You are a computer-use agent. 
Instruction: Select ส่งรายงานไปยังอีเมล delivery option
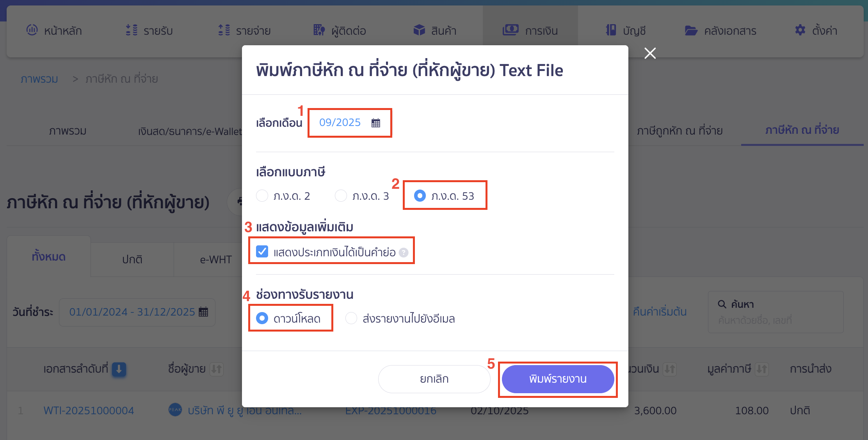pyautogui.click(x=351, y=318)
